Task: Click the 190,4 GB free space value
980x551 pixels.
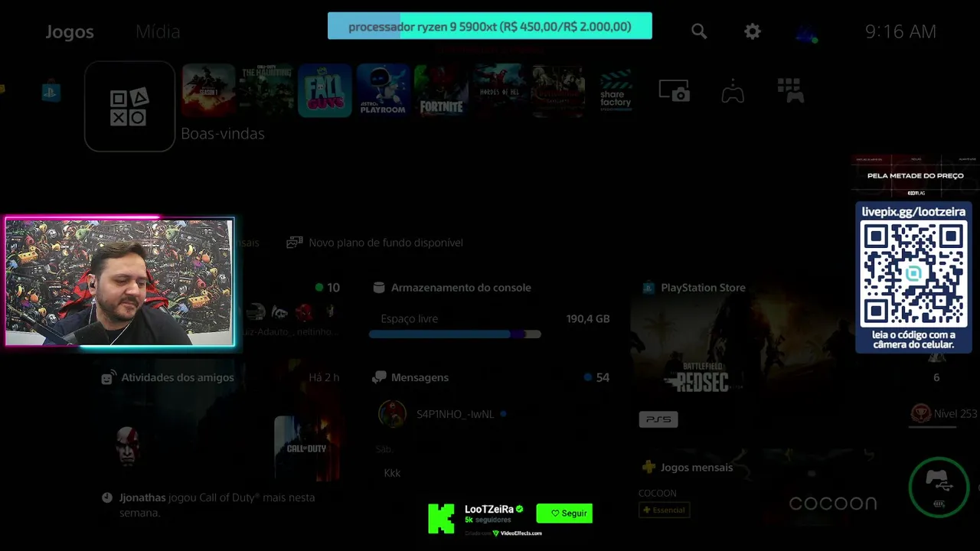Action: pos(588,318)
